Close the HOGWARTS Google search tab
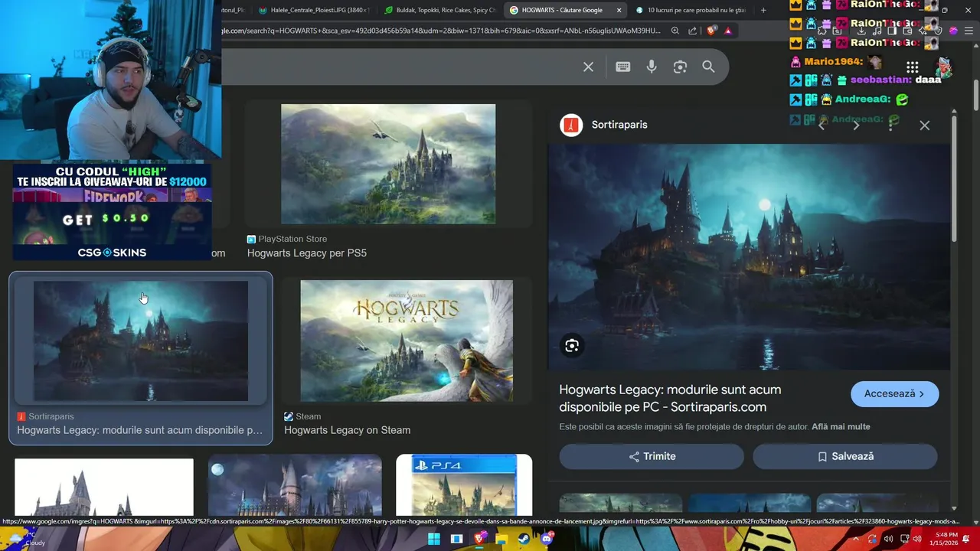 [x=619, y=10]
